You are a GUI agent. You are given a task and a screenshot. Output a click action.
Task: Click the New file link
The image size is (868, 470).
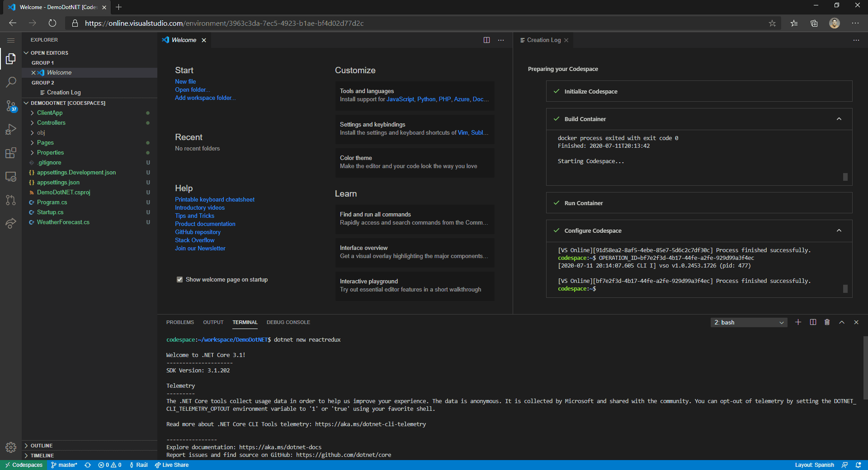(185, 82)
